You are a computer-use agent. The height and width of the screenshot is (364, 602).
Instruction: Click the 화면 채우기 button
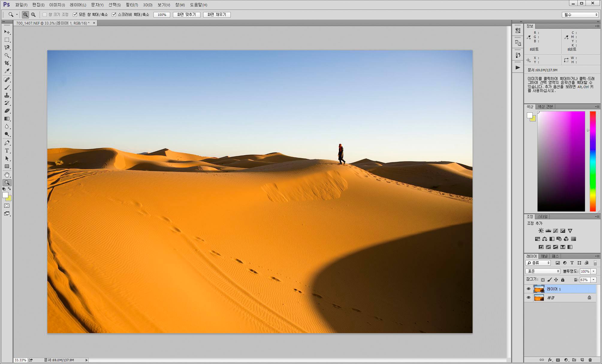pyautogui.click(x=217, y=15)
